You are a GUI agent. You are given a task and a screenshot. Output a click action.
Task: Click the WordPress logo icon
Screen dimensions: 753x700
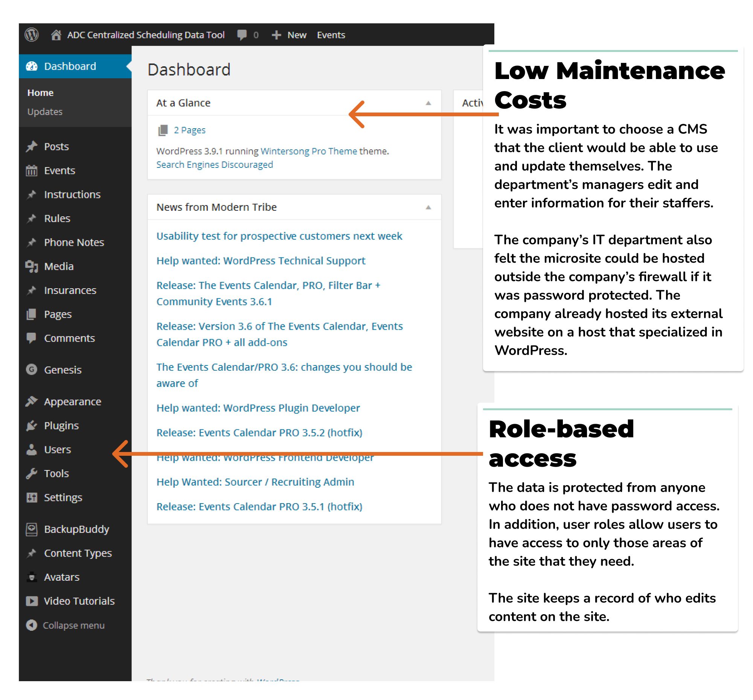pos(32,35)
